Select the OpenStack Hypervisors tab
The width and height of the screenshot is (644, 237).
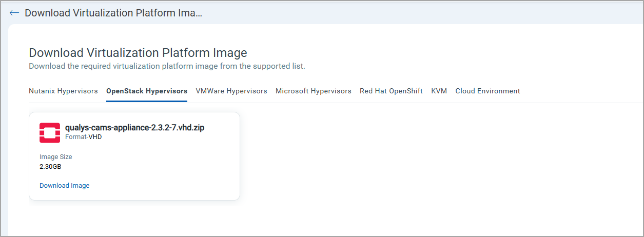point(147,91)
